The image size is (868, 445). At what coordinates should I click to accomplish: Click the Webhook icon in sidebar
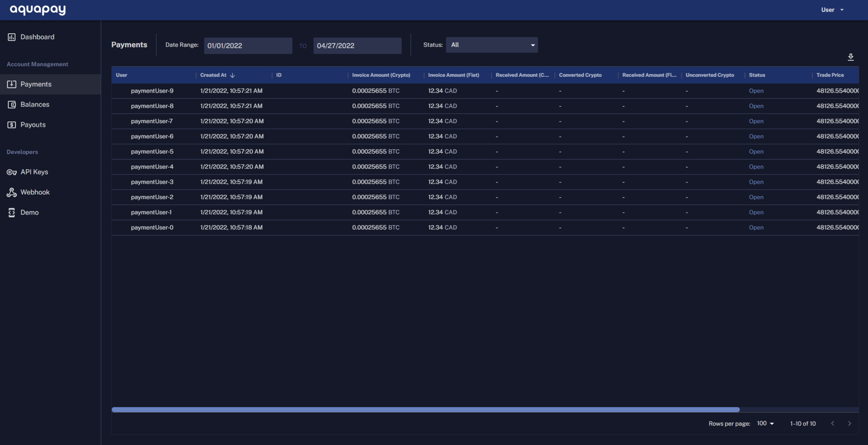tap(12, 192)
